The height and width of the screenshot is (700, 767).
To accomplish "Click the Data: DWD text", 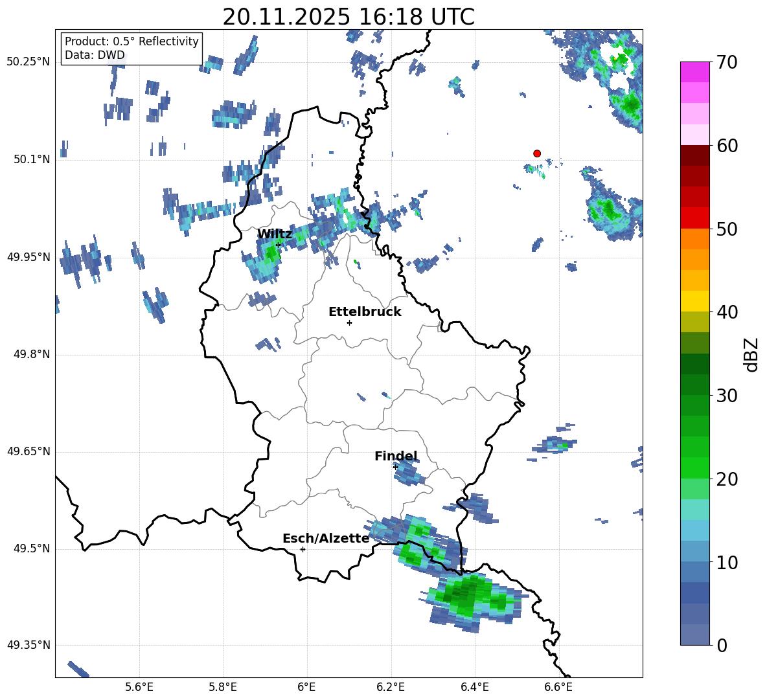I will point(95,55).
